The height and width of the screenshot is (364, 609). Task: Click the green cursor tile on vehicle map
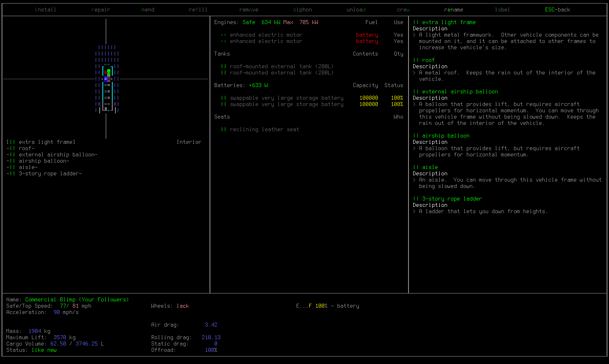pyautogui.click(x=109, y=72)
